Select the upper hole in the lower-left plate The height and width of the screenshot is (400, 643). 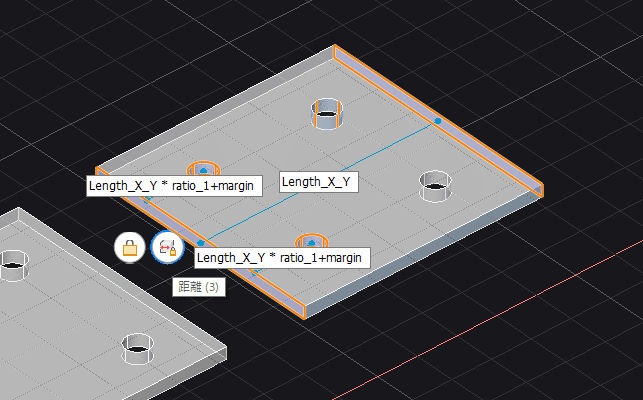click(13, 265)
